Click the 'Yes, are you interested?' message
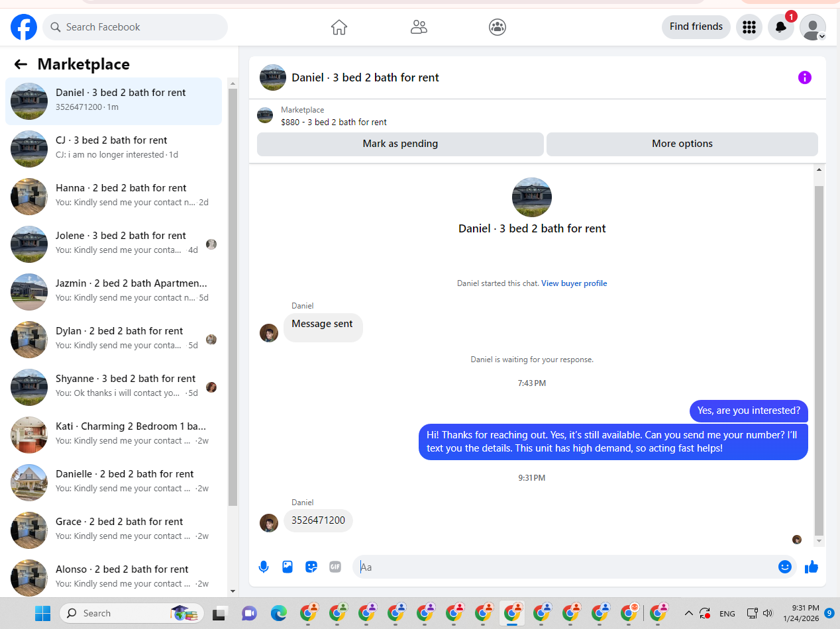The image size is (840, 629). (x=749, y=411)
